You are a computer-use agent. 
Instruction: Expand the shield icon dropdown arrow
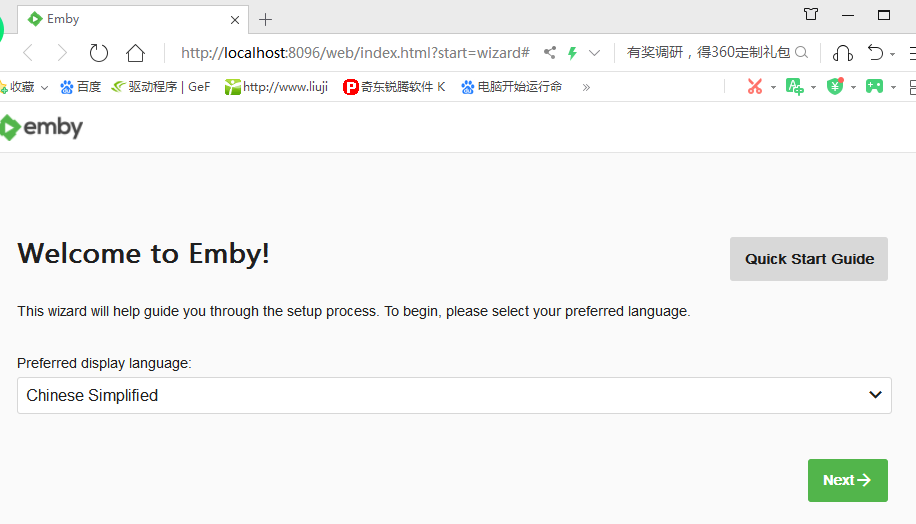click(853, 88)
